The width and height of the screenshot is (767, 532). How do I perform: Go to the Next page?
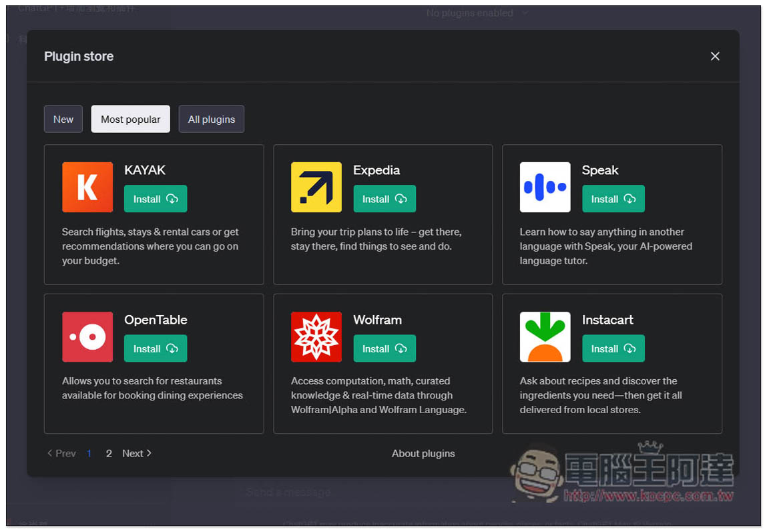136,453
